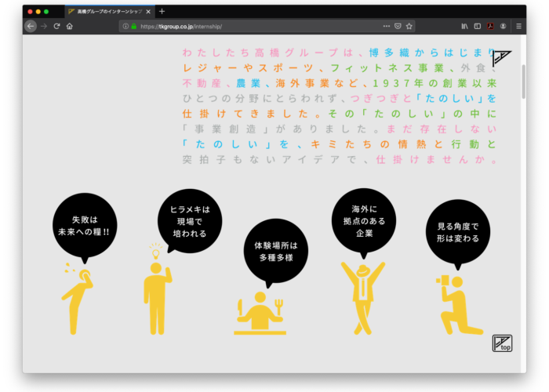Click the browser back arrow button
The image size is (549, 392).
coord(31,26)
